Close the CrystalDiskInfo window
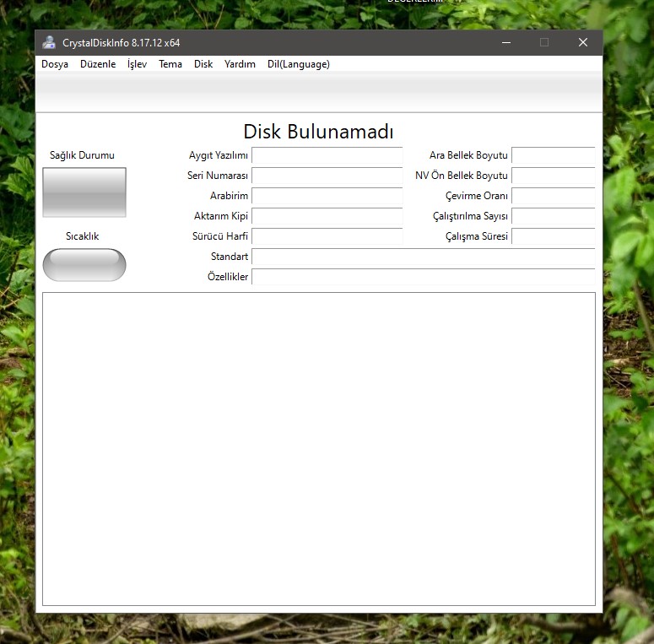Viewport: 654px width, 644px height. click(x=583, y=42)
